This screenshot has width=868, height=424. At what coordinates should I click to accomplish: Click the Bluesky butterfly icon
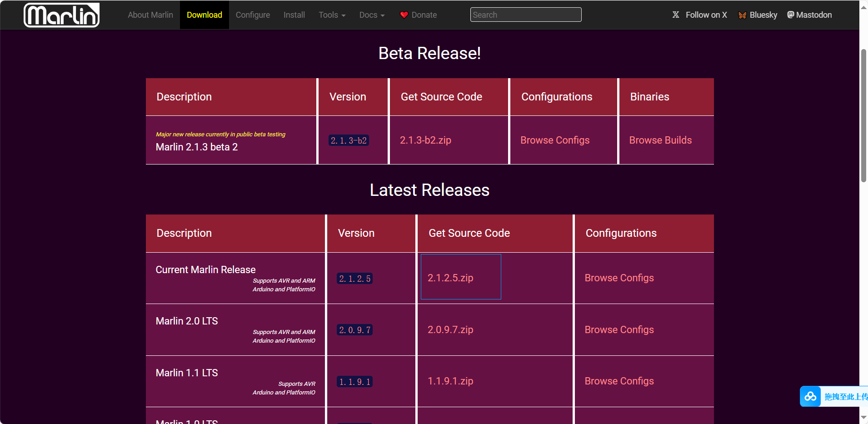pos(743,15)
